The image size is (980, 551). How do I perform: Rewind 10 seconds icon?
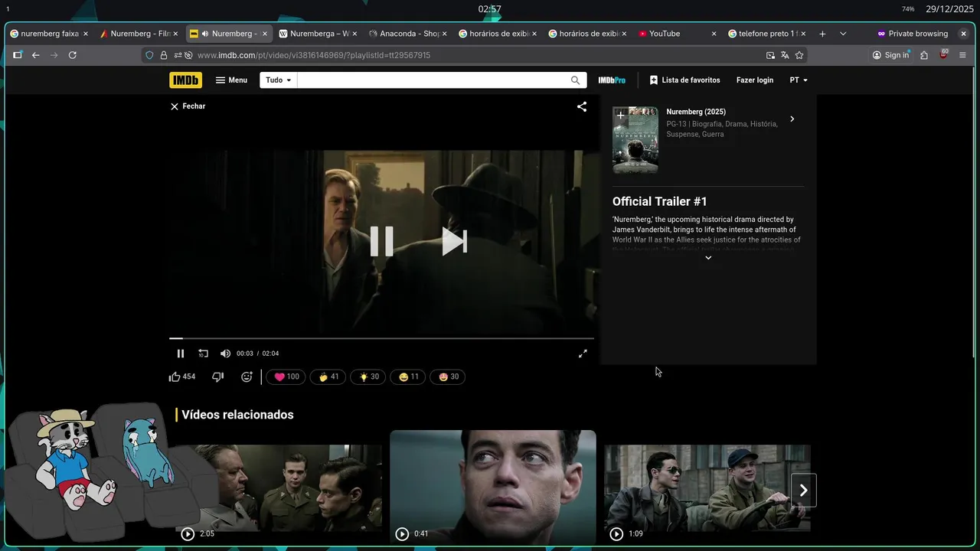203,354
